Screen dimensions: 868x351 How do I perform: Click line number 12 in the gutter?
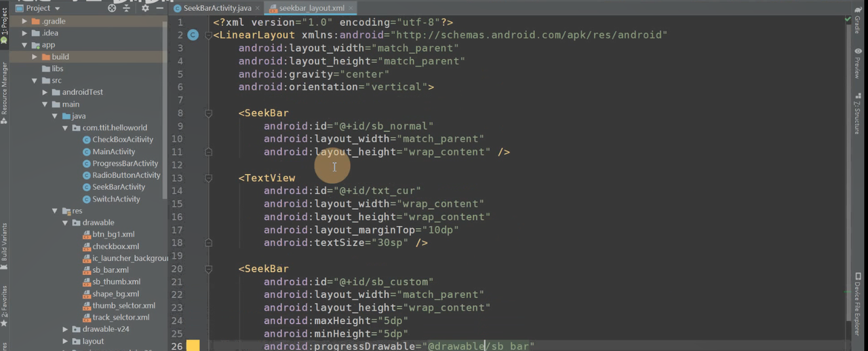[x=177, y=165]
